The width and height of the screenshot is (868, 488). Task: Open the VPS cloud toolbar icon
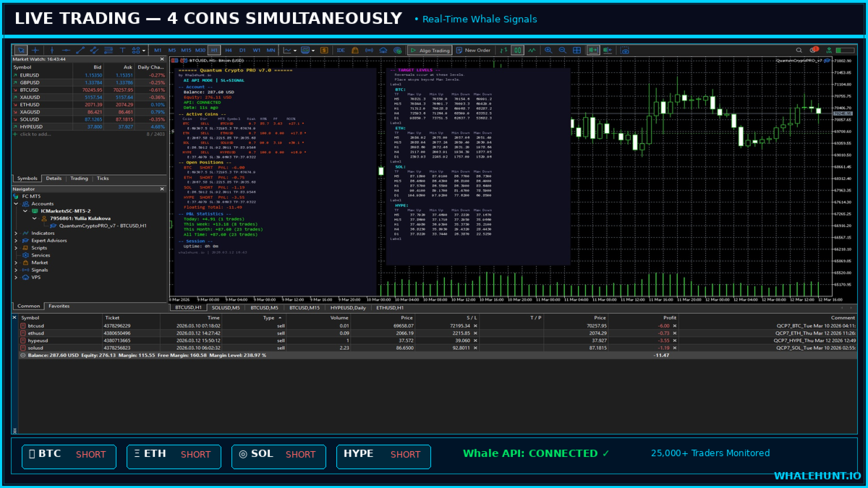[x=383, y=50]
